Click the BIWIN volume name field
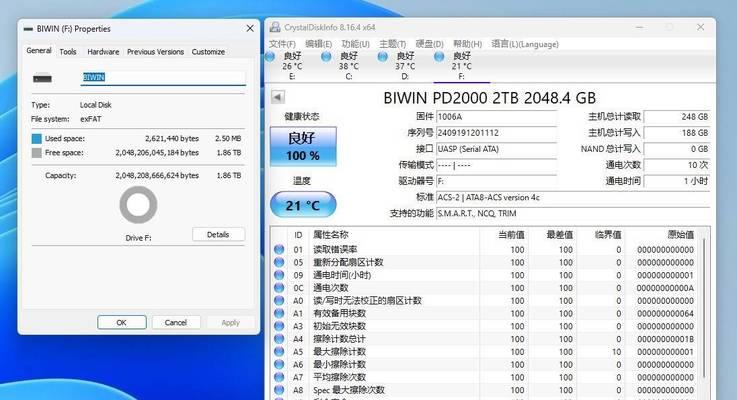 [x=163, y=78]
